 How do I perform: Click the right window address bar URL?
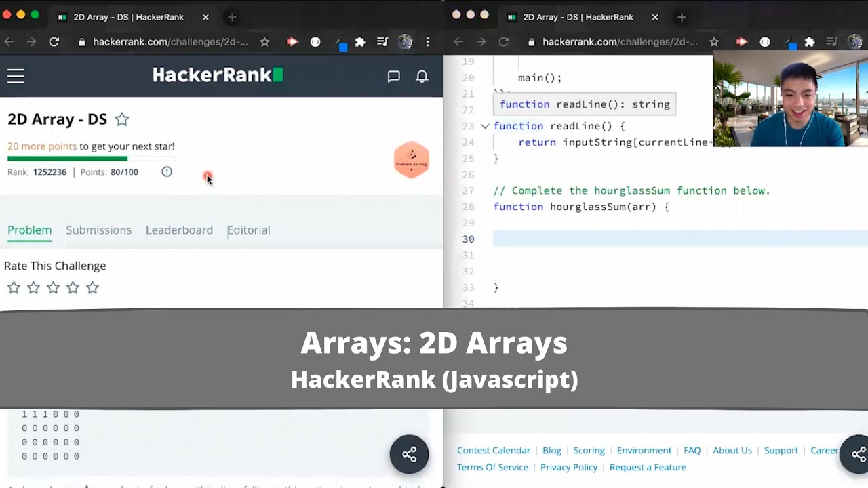tap(620, 42)
